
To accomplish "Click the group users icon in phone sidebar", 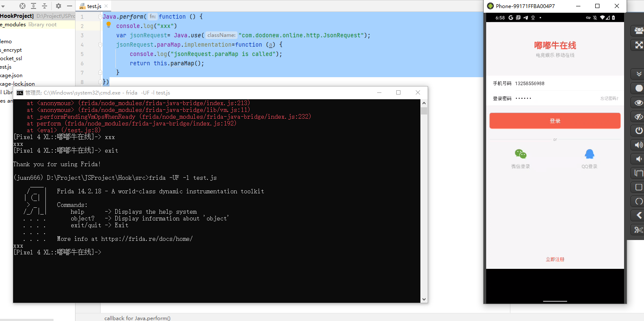I will tap(638, 31).
